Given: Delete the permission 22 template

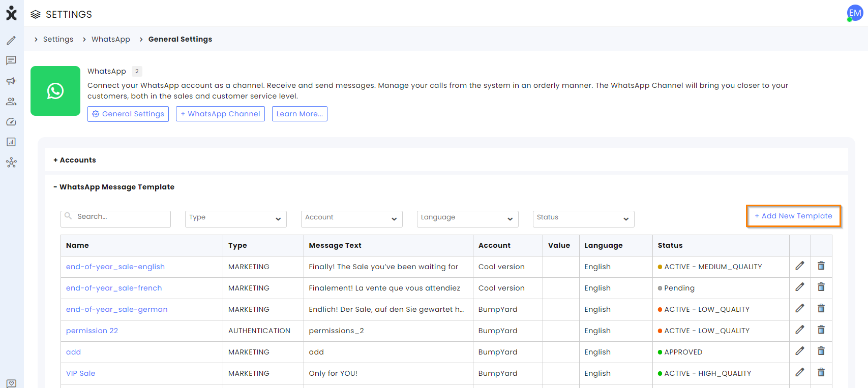Looking at the screenshot, I should click(x=821, y=330).
